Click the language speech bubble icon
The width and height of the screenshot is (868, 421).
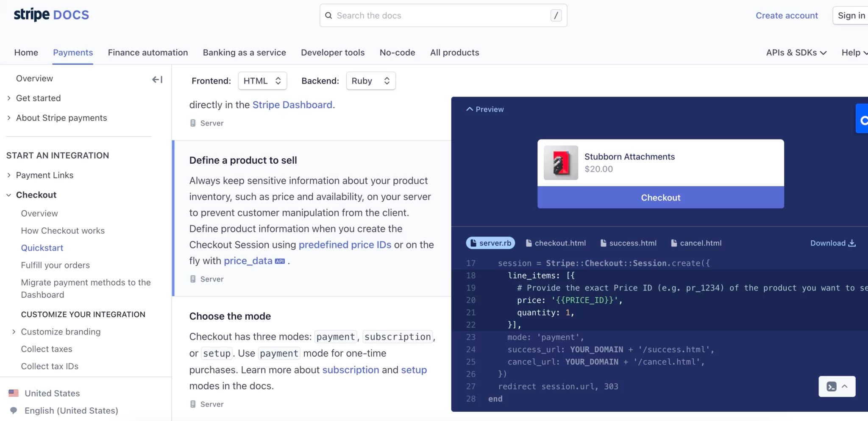[x=14, y=410]
